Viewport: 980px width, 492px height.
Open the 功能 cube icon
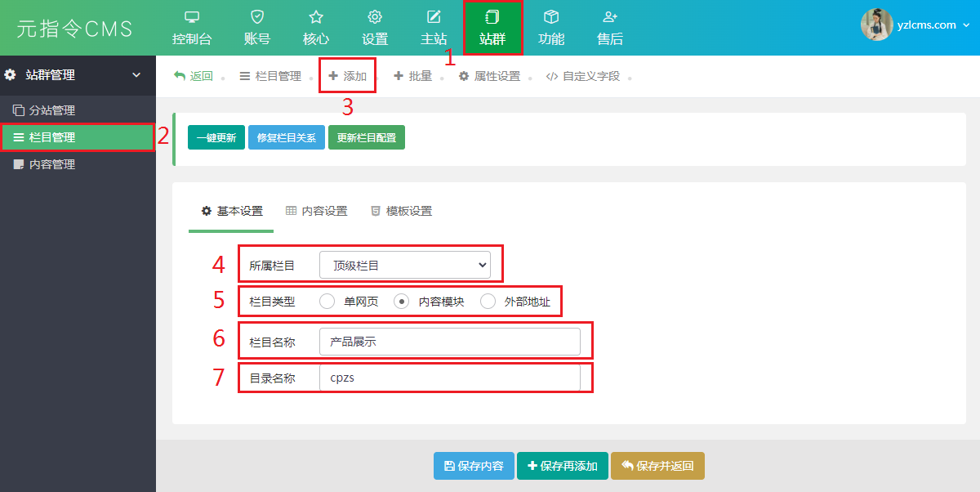tap(551, 16)
